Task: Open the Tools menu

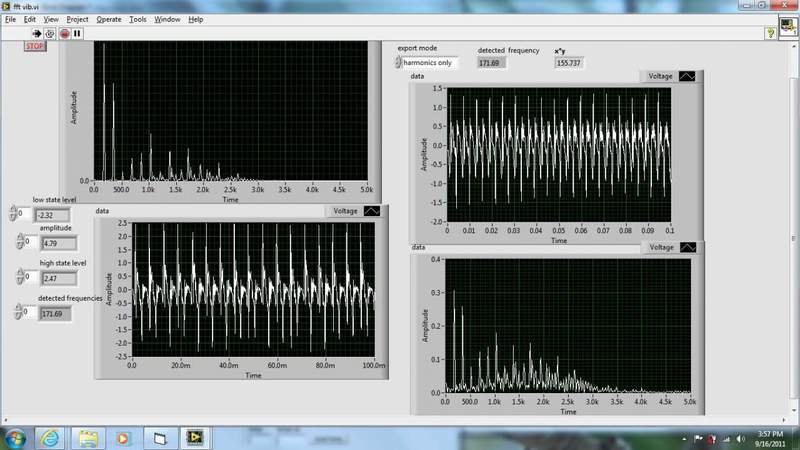Action: point(137,19)
